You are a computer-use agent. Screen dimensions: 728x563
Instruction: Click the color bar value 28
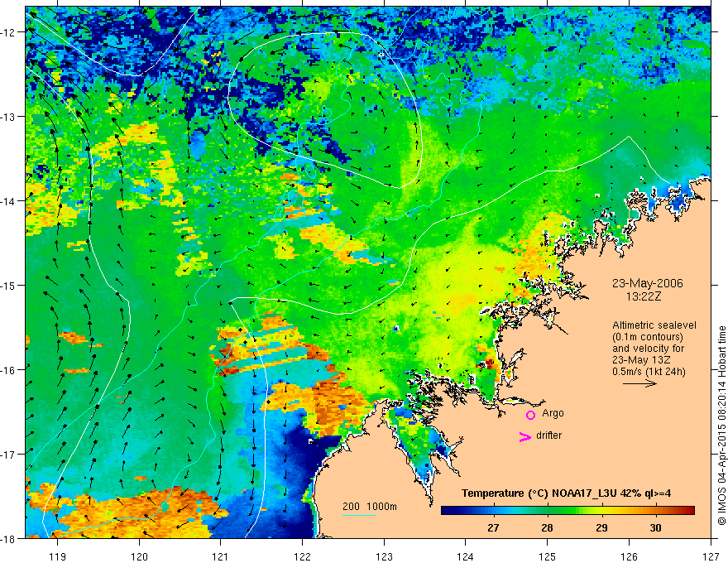click(548, 527)
